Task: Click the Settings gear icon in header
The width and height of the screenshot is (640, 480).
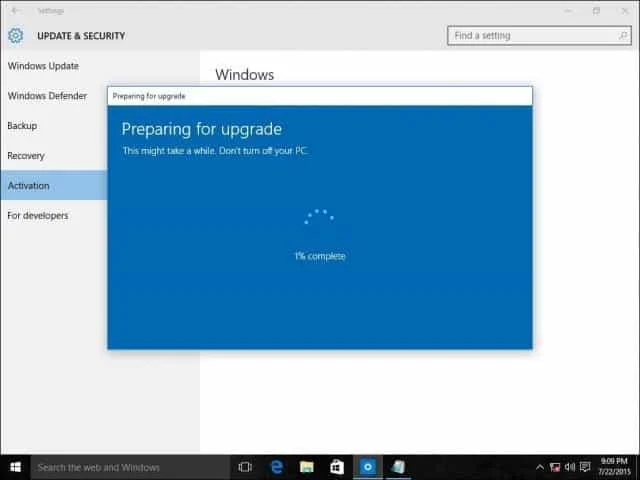Action: pyautogui.click(x=16, y=36)
